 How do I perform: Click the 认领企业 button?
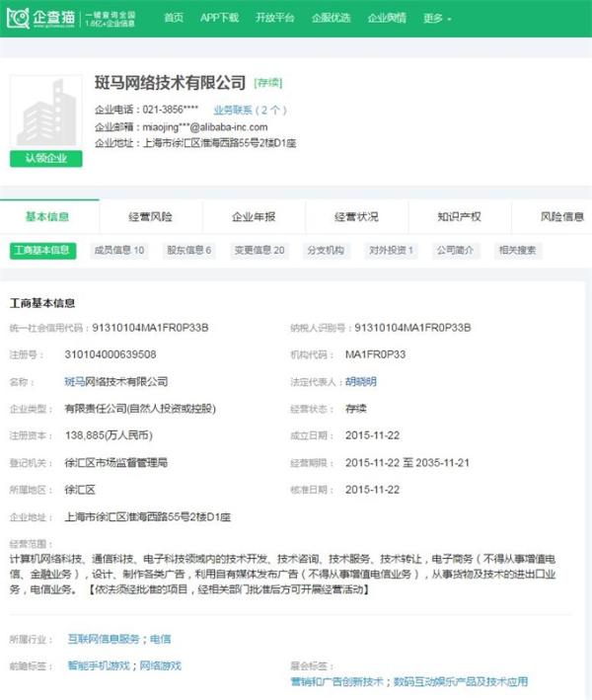(46, 159)
